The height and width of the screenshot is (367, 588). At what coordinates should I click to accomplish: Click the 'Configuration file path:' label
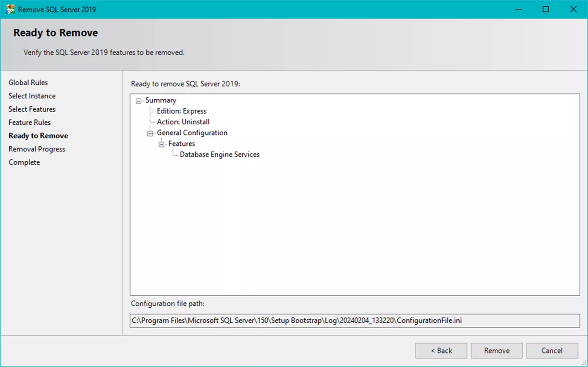[x=168, y=304]
